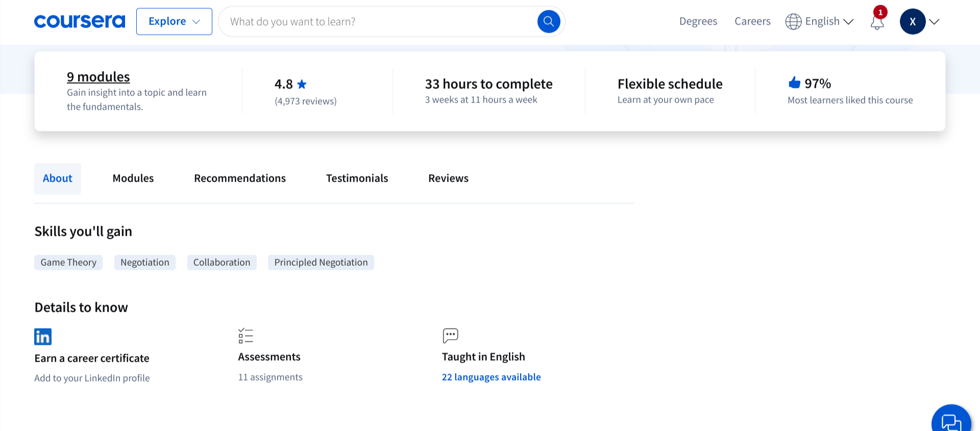Click the Coursera logo
Viewport: 980px width, 431px height.
pos(80,21)
